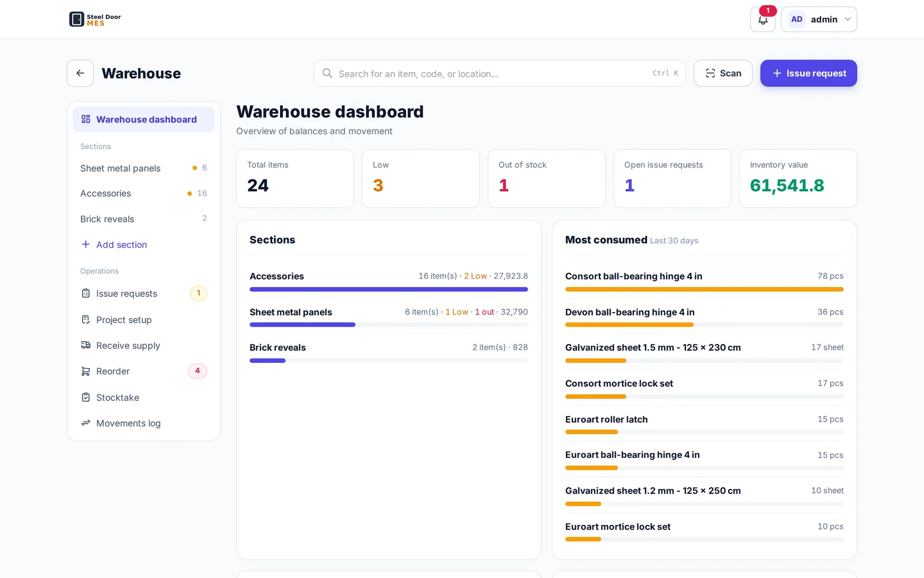Select Euroart mortice lock set row
This screenshot has height=578, width=924.
click(x=705, y=531)
